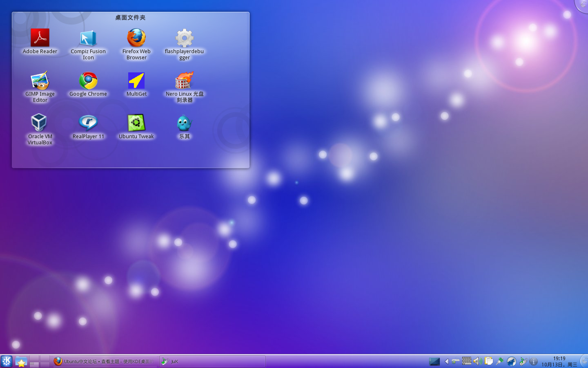Open the Klipper clipboard tray icon

pos(489,361)
